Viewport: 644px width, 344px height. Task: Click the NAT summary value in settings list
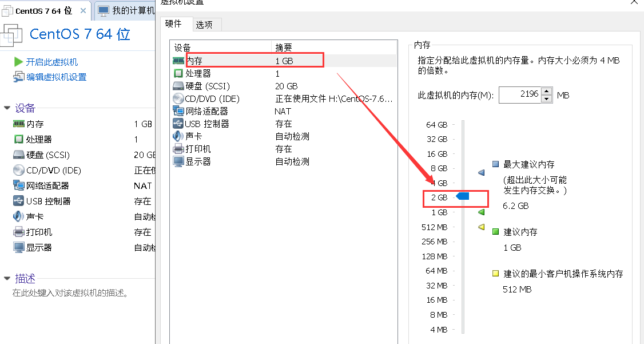(x=283, y=111)
